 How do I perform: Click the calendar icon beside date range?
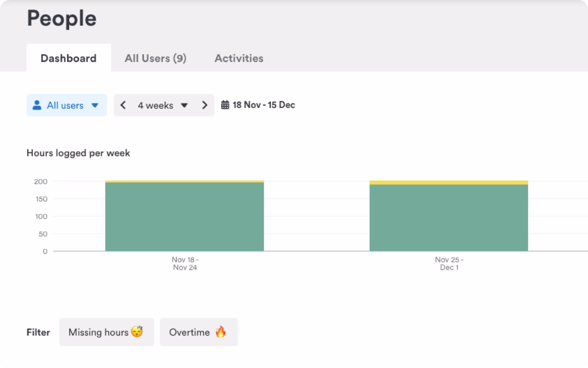225,105
